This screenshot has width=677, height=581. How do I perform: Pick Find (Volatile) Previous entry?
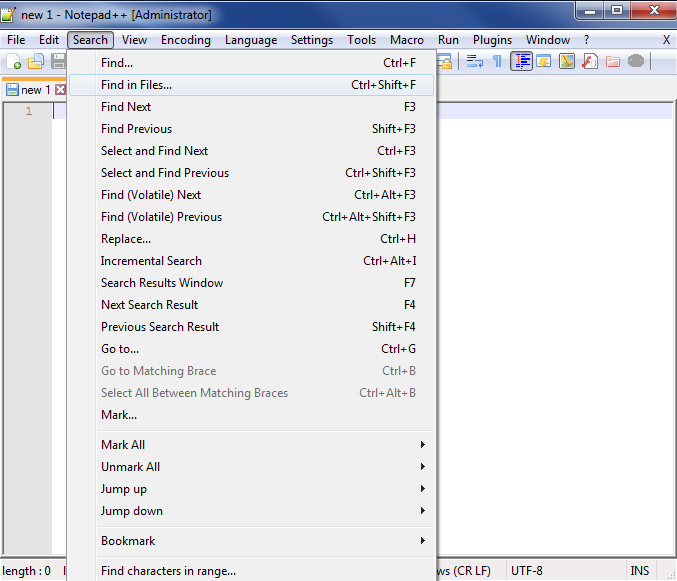coord(251,217)
